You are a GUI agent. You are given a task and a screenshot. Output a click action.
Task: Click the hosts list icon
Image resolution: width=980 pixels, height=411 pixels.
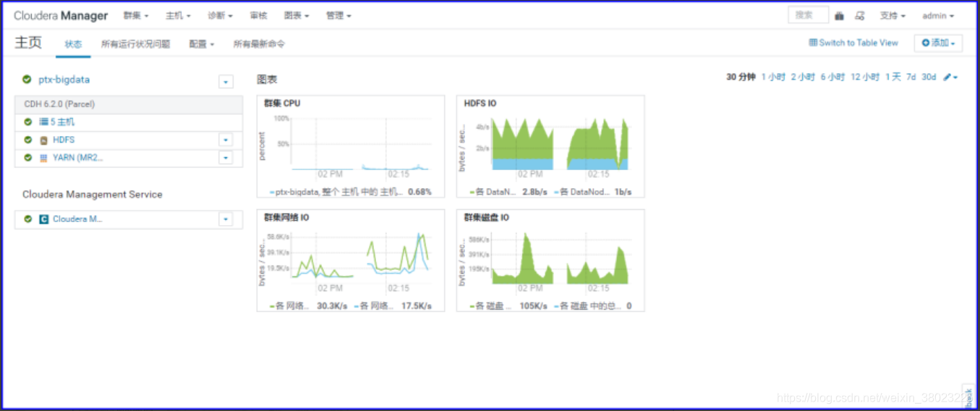click(x=43, y=122)
